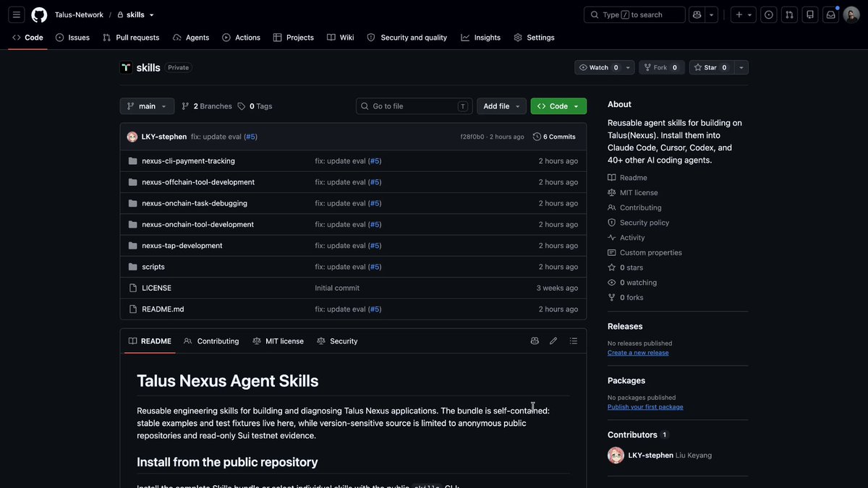Open the Copilot dropdown arrow in header
Screen dimensions: 868x488
(x=712, y=14)
